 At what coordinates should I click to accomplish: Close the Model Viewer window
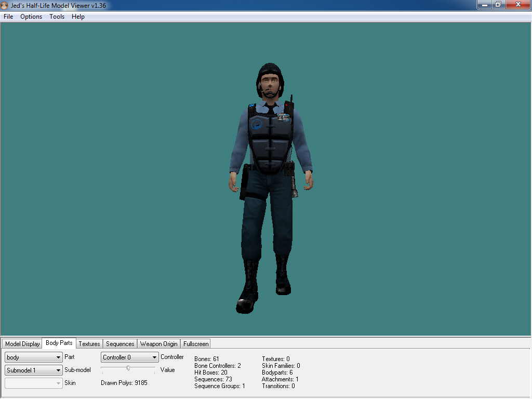pos(518,5)
